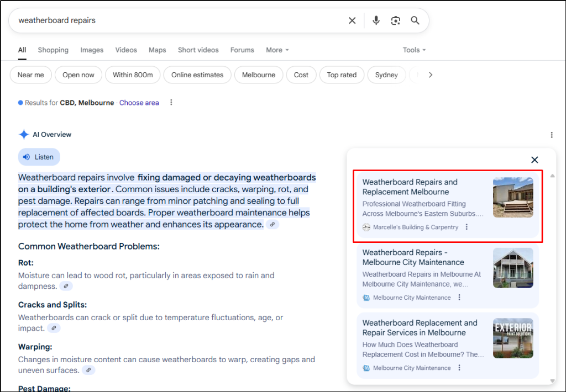The height and width of the screenshot is (392, 566).
Task: Open Exterior Paint Solutions thumbnail image
Action: click(513, 338)
